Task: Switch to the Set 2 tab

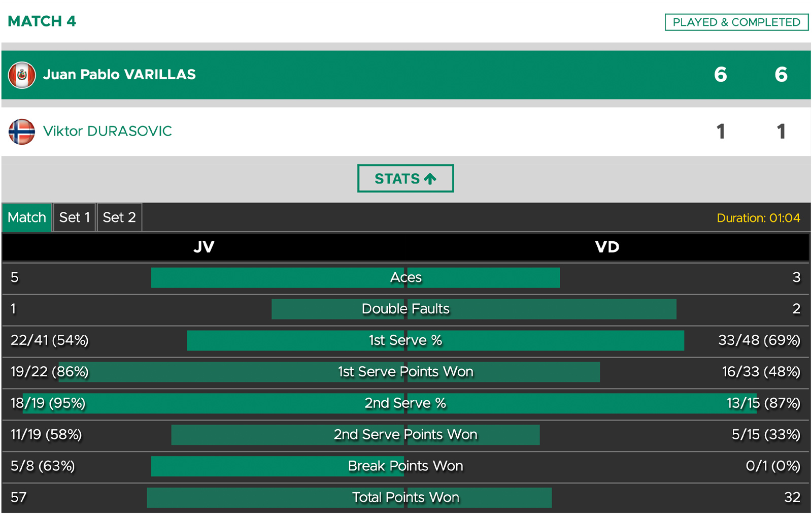Action: tap(119, 217)
